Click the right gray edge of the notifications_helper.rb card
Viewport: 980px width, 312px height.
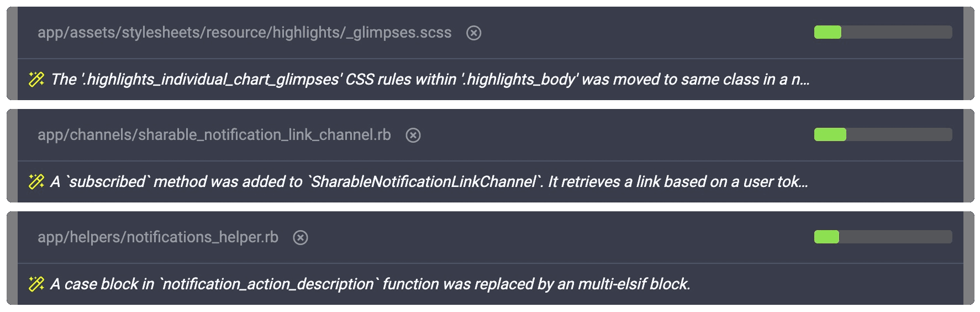pyautogui.click(x=968, y=258)
